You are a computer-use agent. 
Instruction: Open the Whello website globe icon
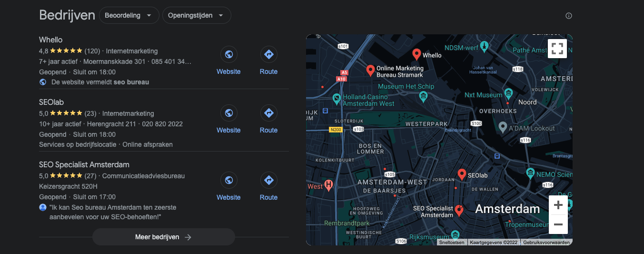(x=228, y=54)
